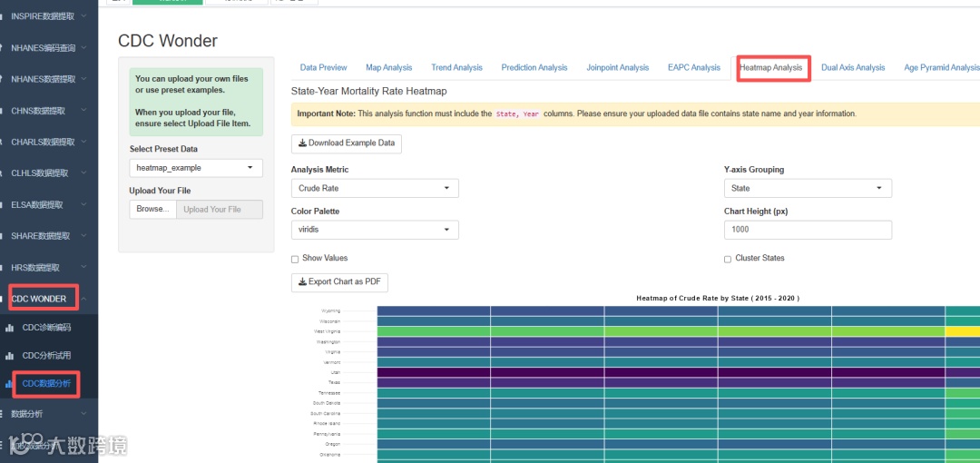This screenshot has width=980, height=463.
Task: Click Export Chart as PDF button
Action: [339, 282]
